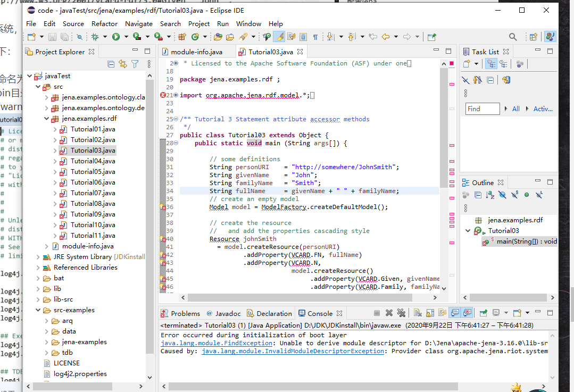The width and height of the screenshot is (574, 392).
Task: Open the Java perspective icon at top right
Action: [551, 37]
